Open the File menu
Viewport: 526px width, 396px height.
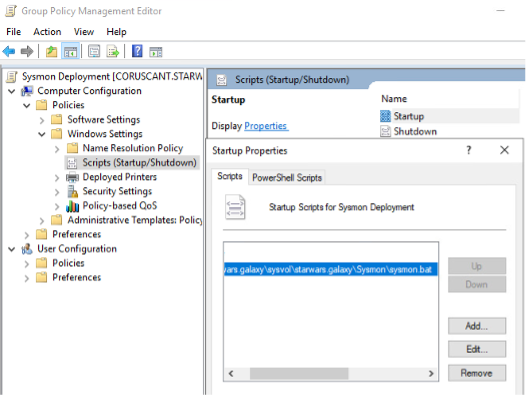point(14,32)
